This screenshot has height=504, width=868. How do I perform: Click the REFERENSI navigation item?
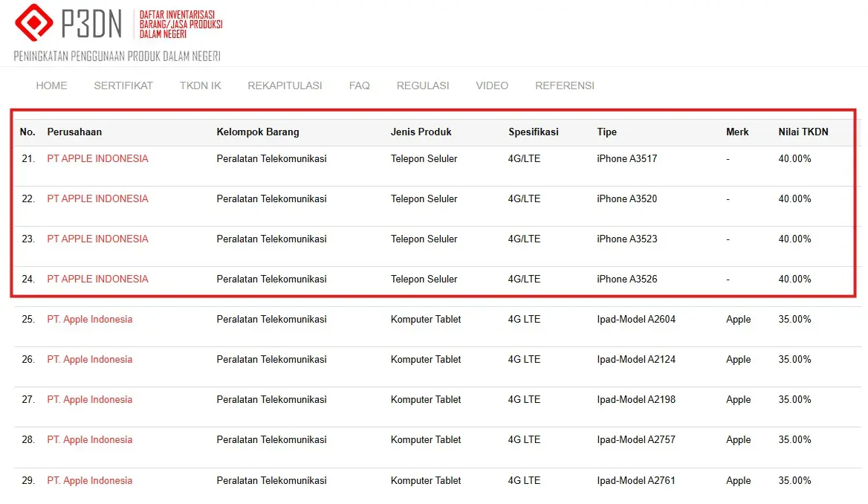point(565,85)
